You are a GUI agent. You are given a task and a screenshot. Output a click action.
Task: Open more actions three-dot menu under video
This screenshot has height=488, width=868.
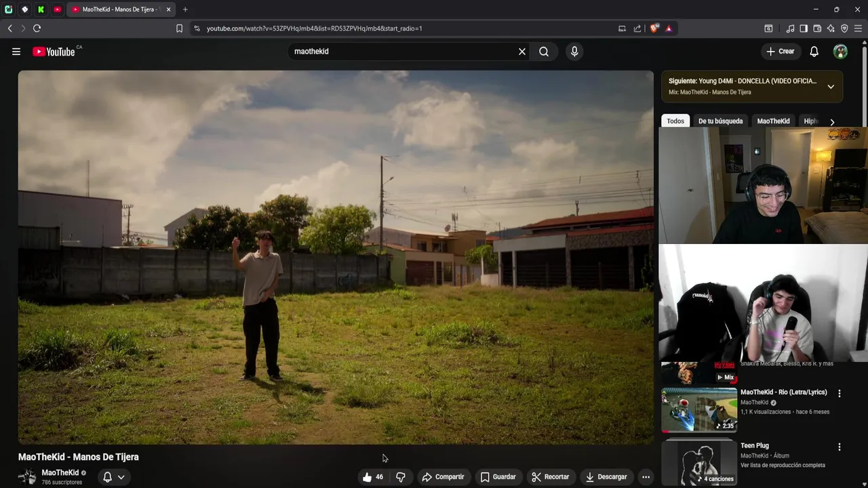[646, 477]
